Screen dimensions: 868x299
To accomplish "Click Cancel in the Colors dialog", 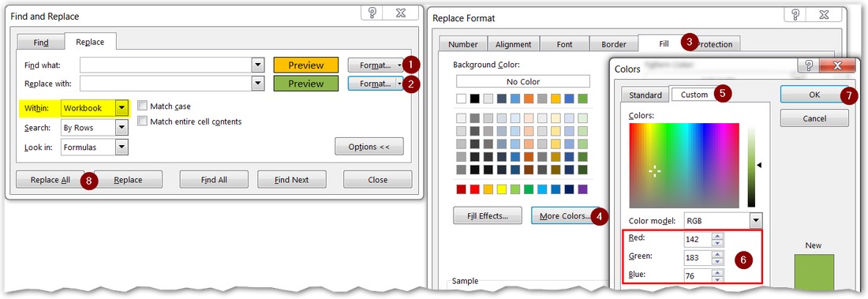I will tap(814, 118).
